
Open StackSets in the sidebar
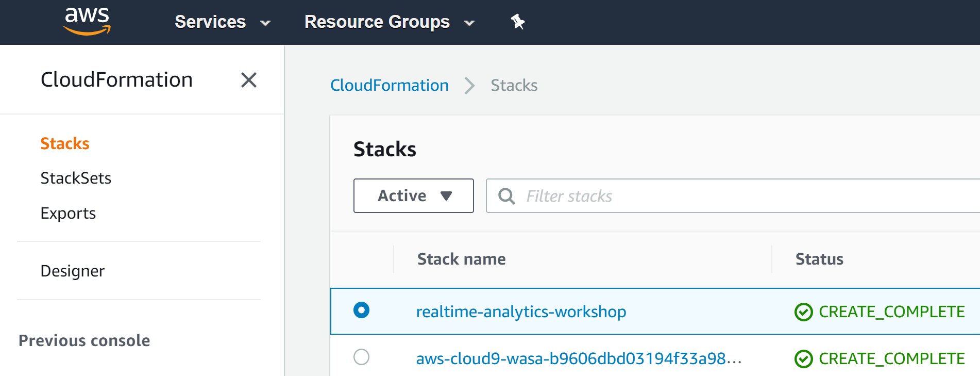point(76,178)
